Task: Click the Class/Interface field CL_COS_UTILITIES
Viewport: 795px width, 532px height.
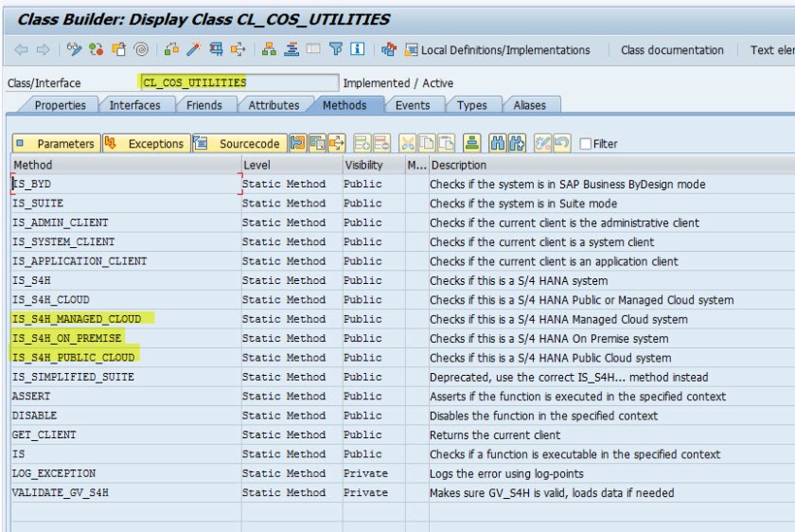Action: pyautogui.click(x=238, y=82)
